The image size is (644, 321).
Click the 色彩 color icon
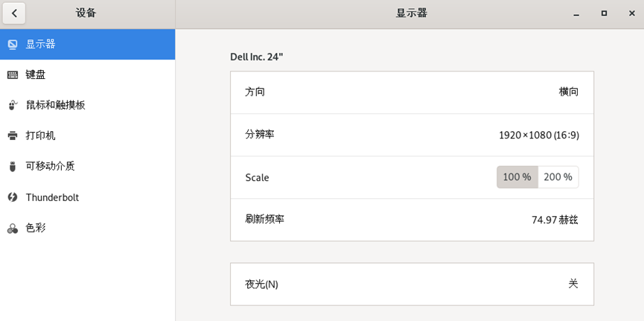click(13, 229)
